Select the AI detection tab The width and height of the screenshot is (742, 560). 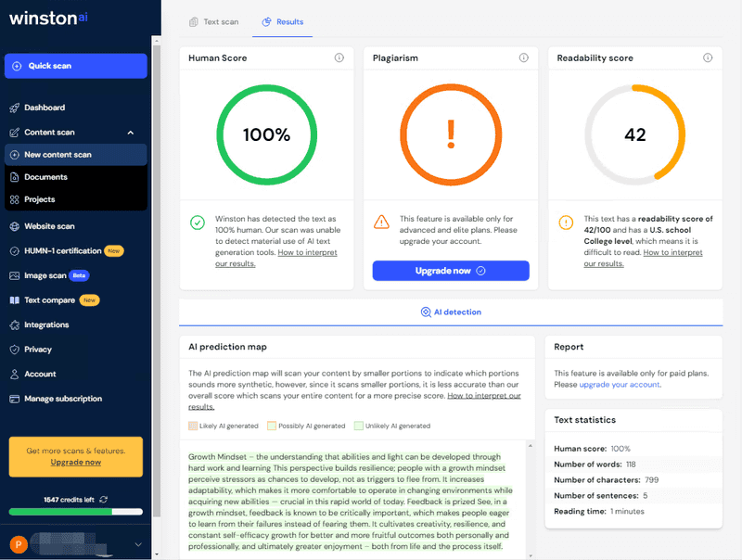point(451,312)
